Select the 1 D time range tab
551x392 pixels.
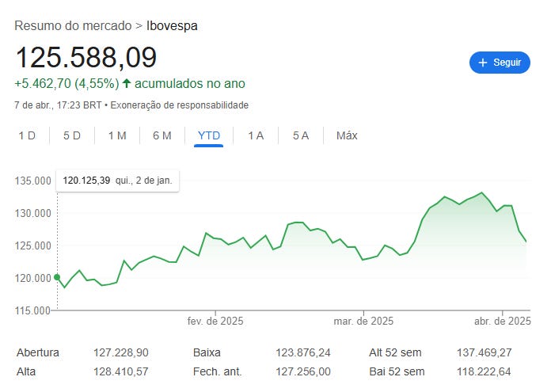pos(27,135)
